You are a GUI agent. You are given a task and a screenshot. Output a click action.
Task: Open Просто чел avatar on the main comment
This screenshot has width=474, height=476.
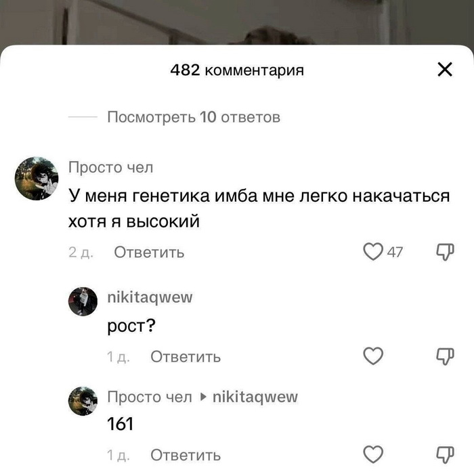tap(37, 179)
